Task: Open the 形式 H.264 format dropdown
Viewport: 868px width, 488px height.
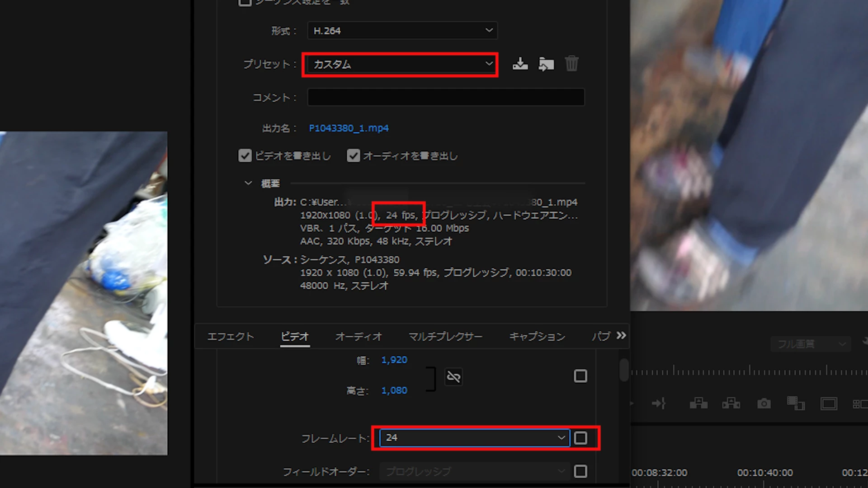Action: pos(402,31)
